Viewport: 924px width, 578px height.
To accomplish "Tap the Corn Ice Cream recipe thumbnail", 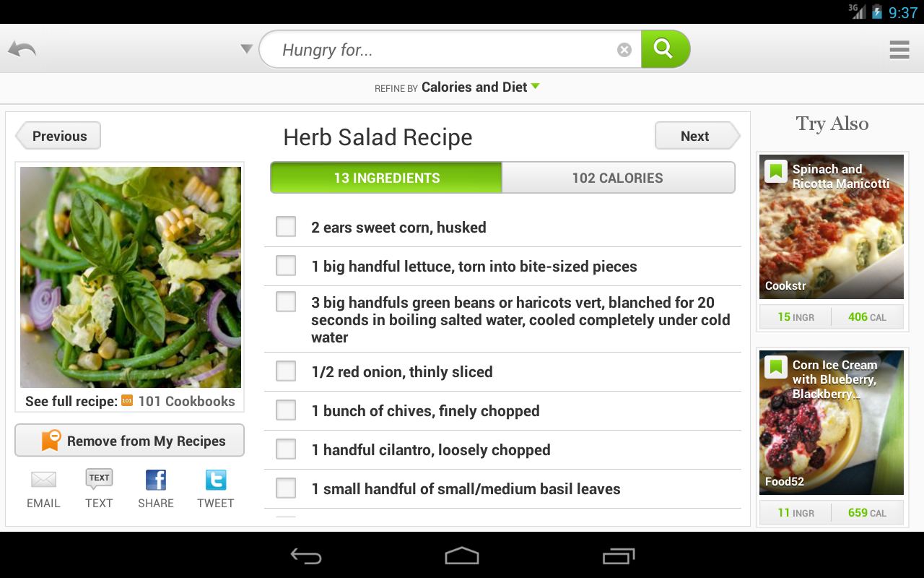I will [831, 423].
